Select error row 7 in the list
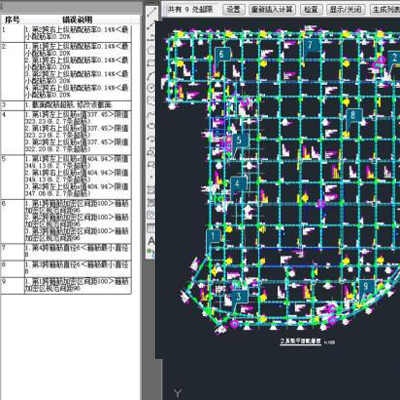This screenshot has width=400, height=400. 66,252
